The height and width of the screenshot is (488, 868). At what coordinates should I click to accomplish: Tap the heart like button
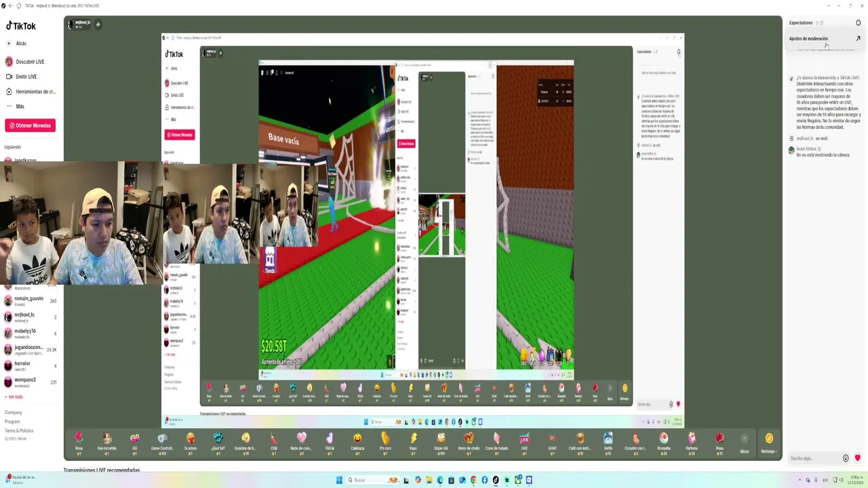click(858, 458)
